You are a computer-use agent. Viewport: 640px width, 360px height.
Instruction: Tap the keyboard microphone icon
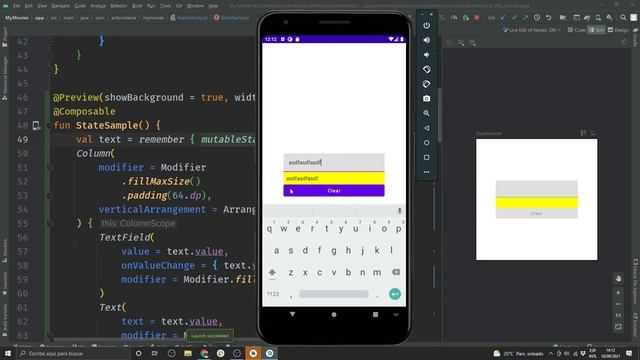pyautogui.click(x=399, y=211)
